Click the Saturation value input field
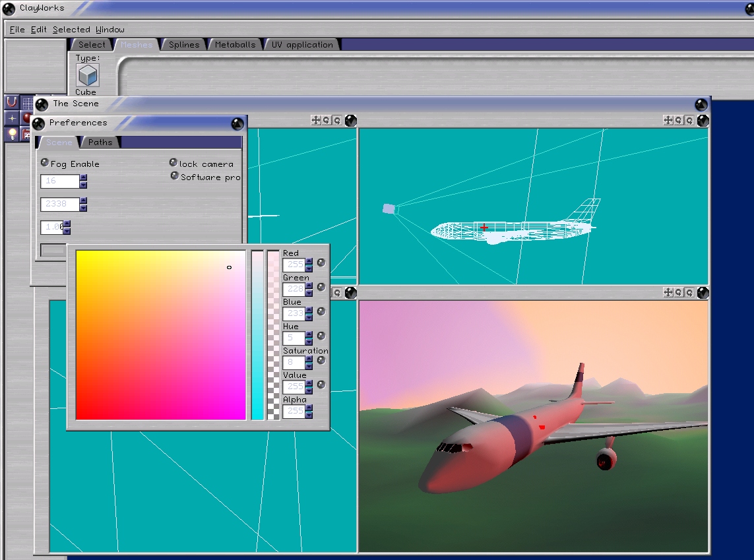 click(x=293, y=362)
